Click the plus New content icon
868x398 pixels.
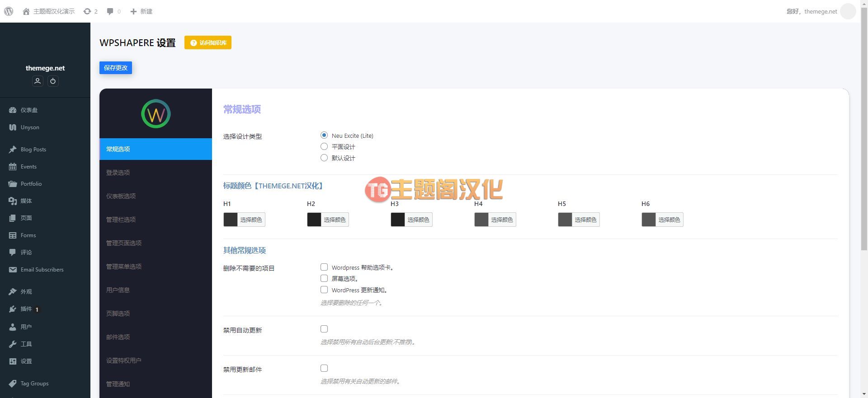[133, 11]
